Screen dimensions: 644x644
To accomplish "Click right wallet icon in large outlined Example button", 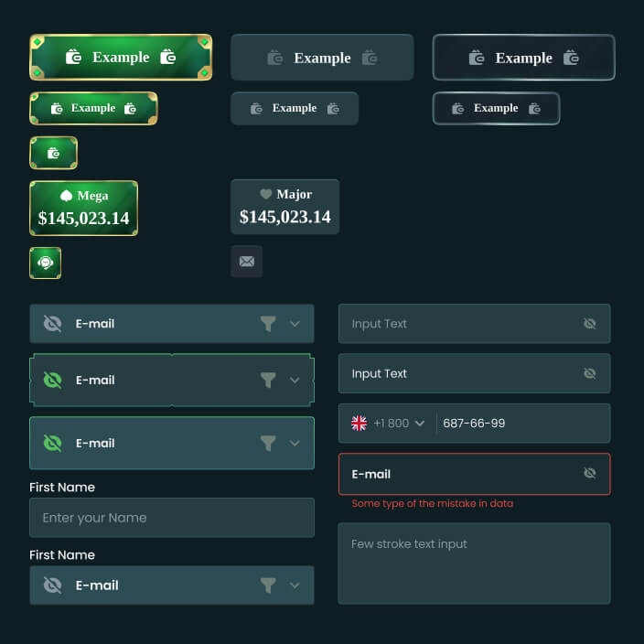I will pos(571,58).
